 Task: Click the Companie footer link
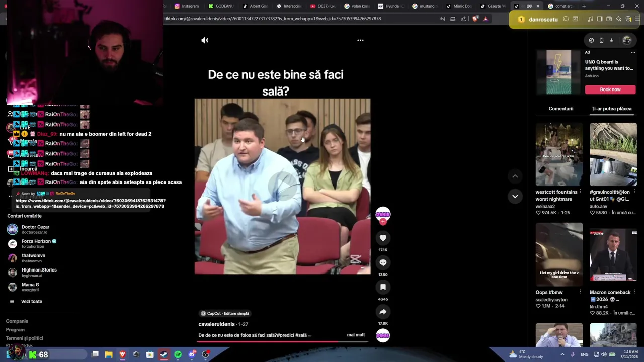click(17, 321)
